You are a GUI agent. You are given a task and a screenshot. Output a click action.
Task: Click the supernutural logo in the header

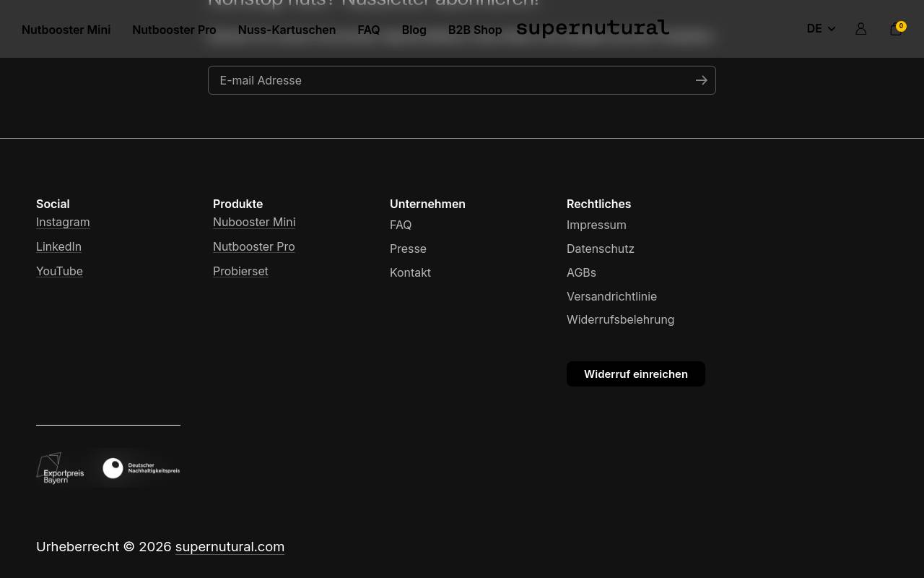(593, 28)
